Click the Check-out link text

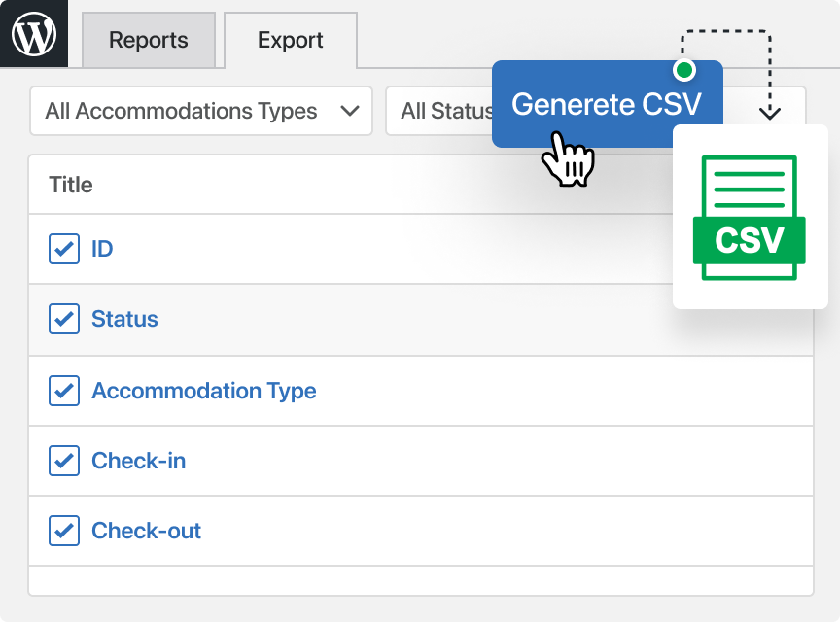[146, 531]
